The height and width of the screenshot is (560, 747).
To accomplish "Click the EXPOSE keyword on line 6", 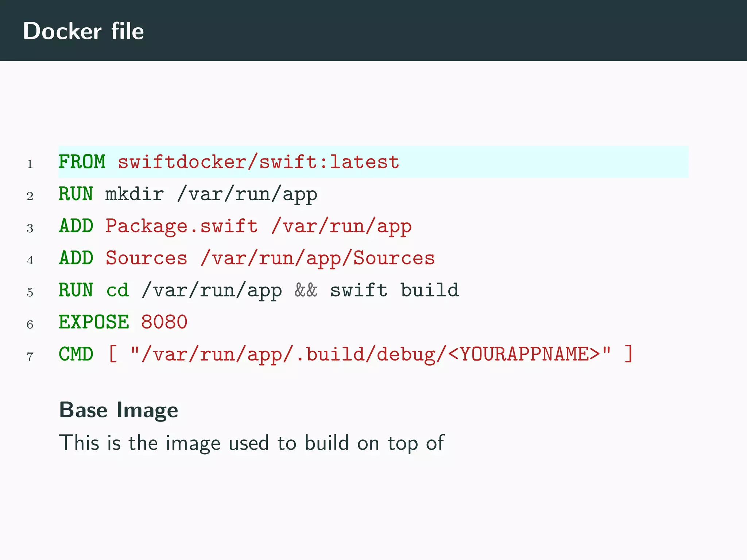I will 94,322.
